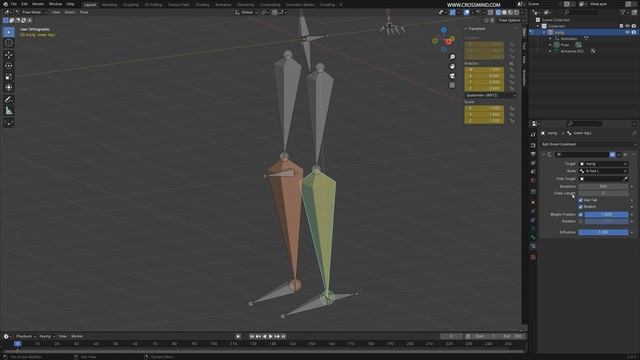Select the Transform tool
This screenshot has width=640, height=360.
click(x=9, y=87)
